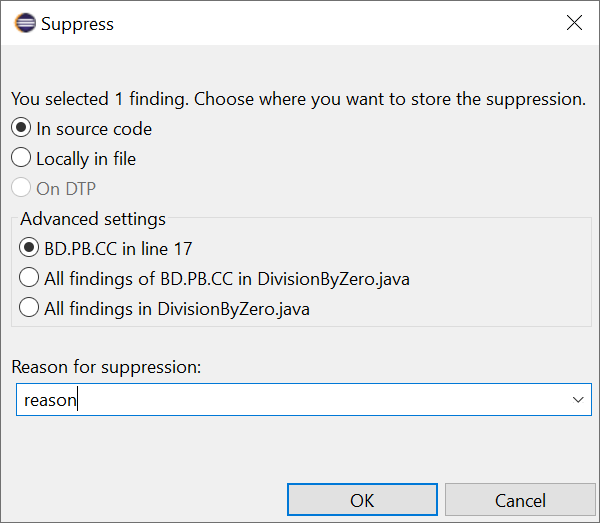Pick 'BD.PB.CC in line 17' radio button
This screenshot has width=600, height=523.
point(29,248)
